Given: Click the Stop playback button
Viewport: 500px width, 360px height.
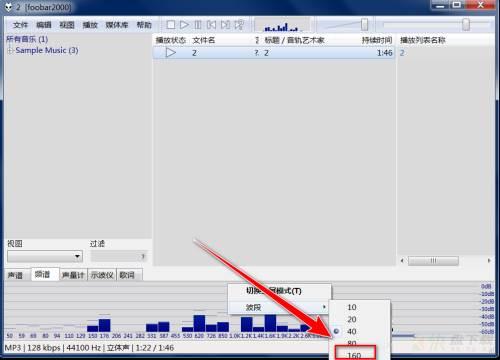Looking at the screenshot, I should [171, 25].
